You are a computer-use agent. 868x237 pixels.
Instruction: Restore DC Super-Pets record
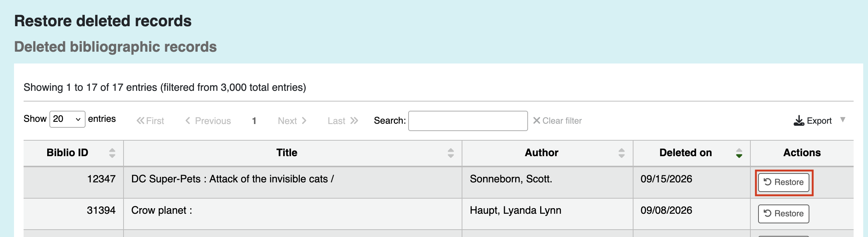click(x=784, y=182)
